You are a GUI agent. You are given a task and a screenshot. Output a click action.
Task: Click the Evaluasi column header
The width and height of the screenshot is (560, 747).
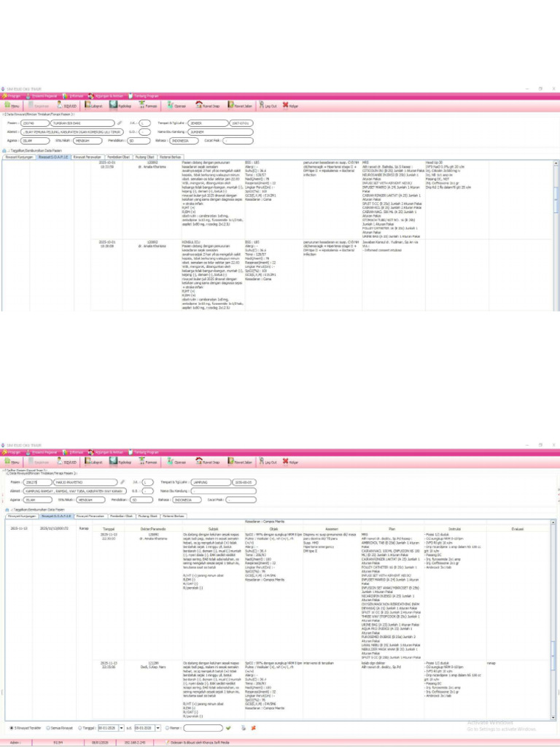tap(518, 528)
